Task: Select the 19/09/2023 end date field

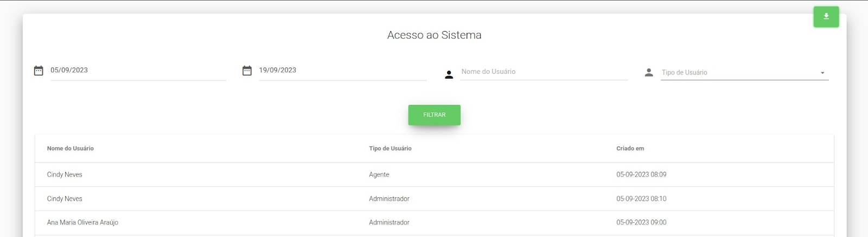Action: pos(342,71)
